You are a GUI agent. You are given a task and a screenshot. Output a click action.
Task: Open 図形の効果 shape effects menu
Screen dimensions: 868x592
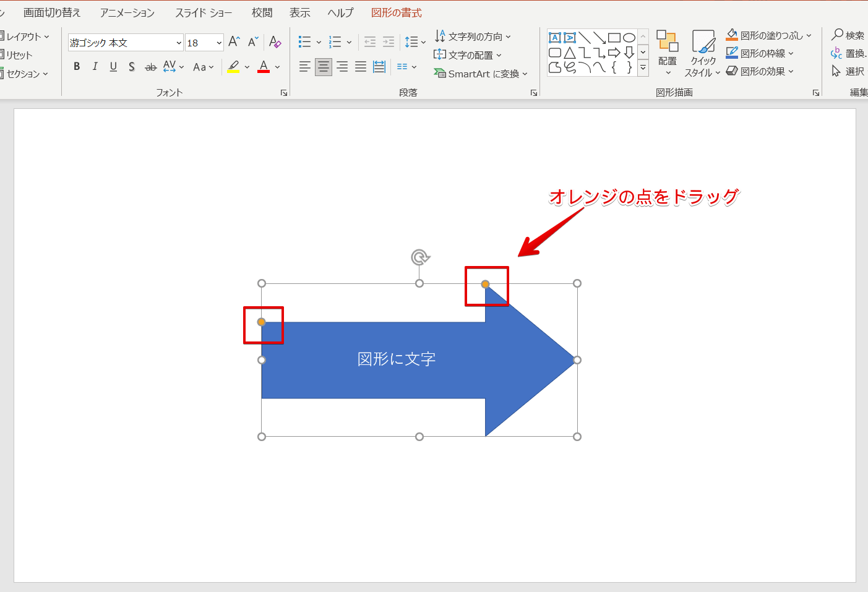point(760,71)
